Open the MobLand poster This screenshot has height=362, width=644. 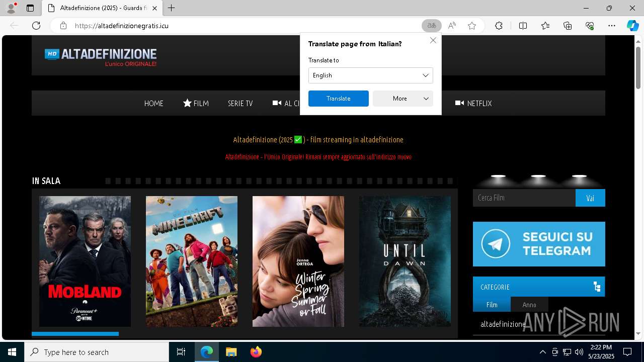click(85, 261)
